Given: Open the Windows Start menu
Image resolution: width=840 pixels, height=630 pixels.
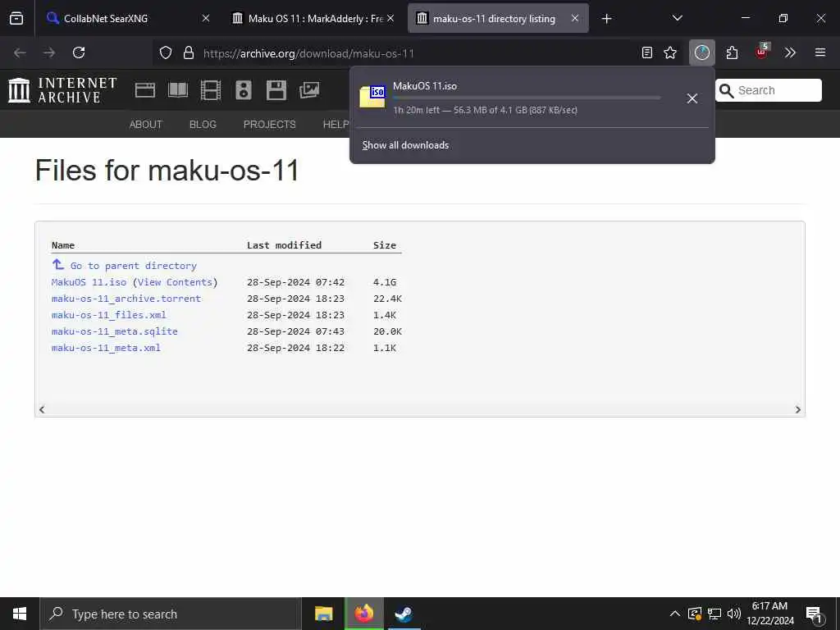Looking at the screenshot, I should tap(20, 614).
